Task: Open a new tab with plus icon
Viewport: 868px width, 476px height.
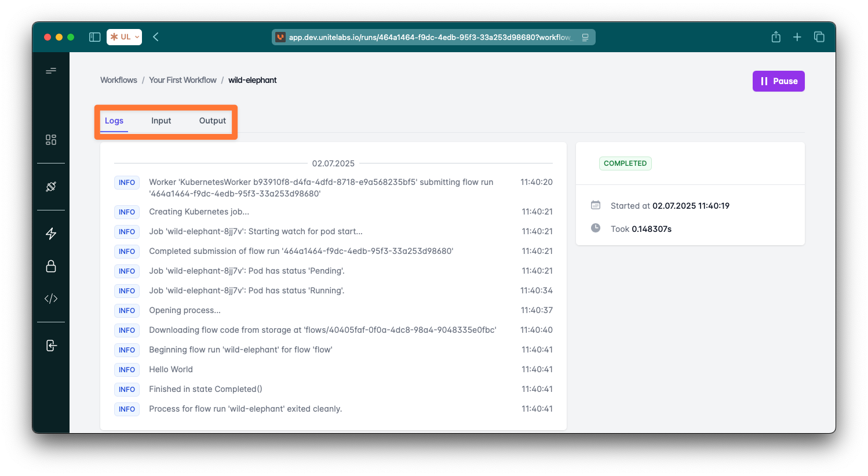Action: (797, 37)
